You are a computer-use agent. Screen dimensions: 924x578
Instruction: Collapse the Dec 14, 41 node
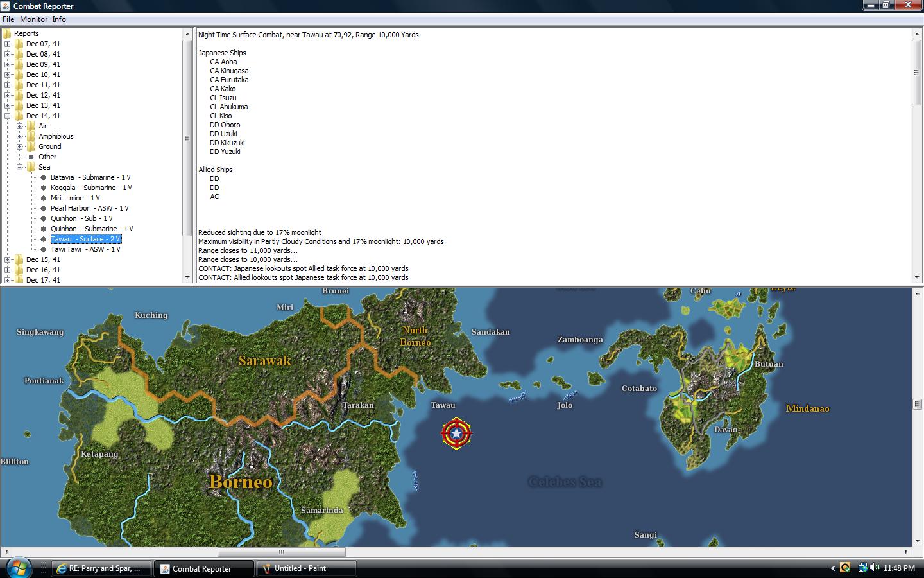pos(7,116)
